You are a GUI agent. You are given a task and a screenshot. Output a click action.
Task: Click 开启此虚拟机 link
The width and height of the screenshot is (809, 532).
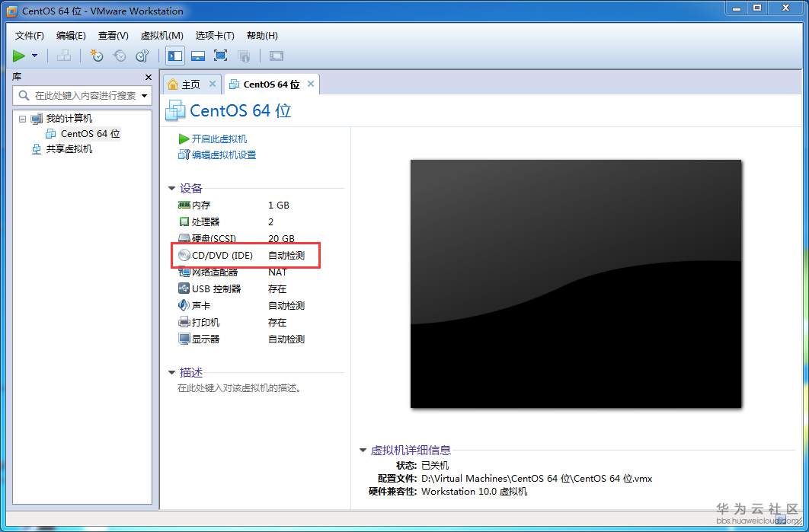[x=219, y=139]
